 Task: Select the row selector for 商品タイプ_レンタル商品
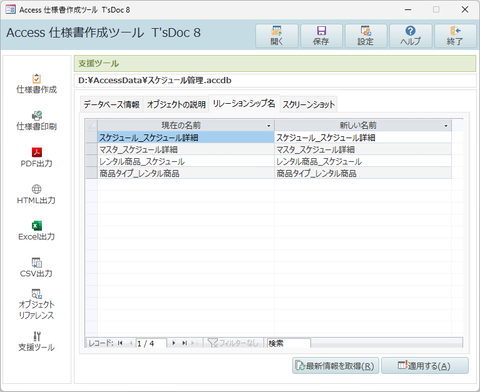pyautogui.click(x=91, y=173)
